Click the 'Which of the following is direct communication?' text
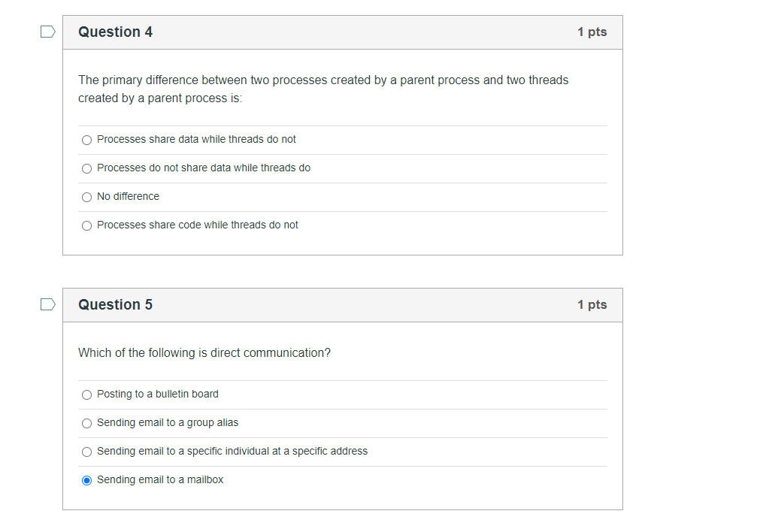757x532 pixels. pyautogui.click(x=204, y=353)
